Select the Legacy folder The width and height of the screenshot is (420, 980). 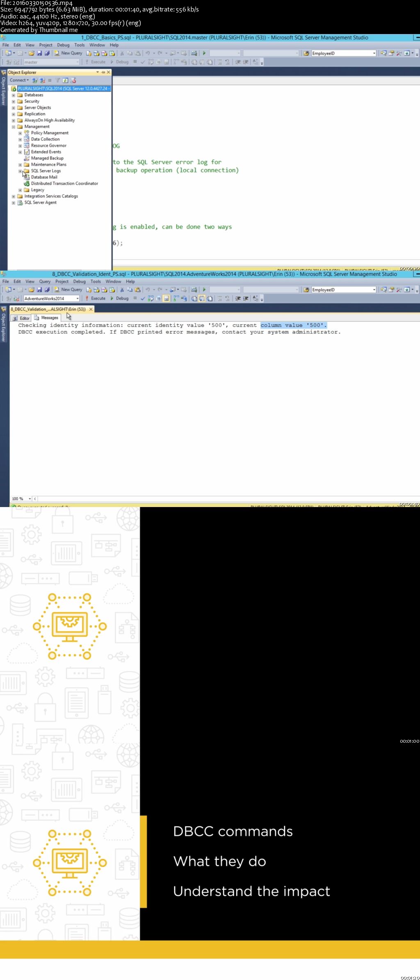pos(34,190)
